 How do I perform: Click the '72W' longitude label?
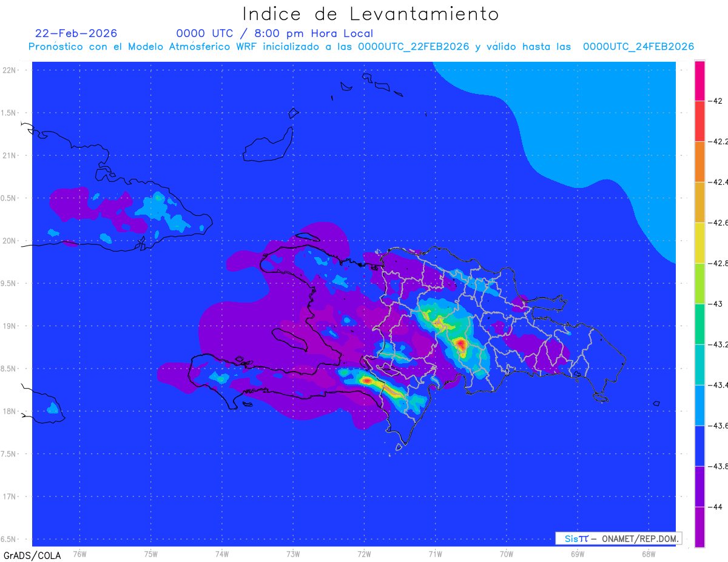pos(365,553)
